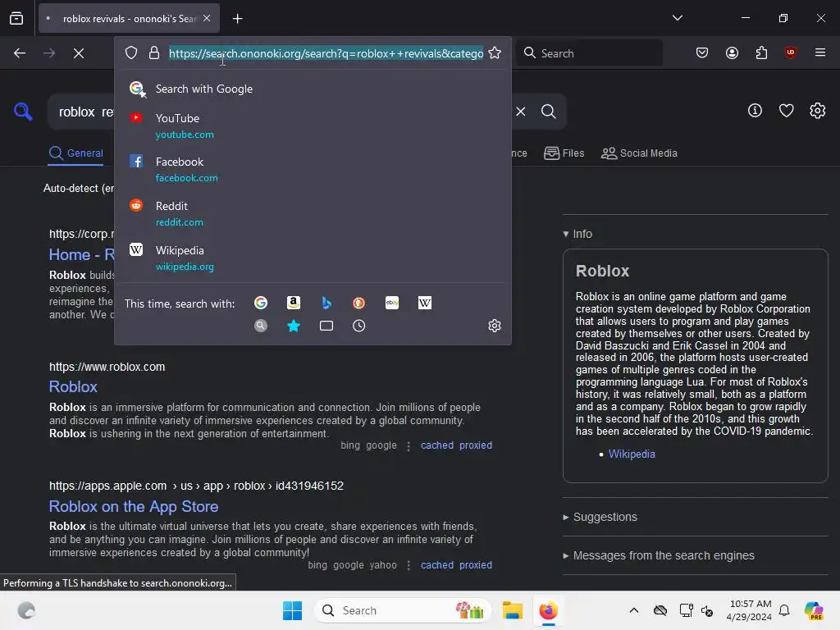
Task: Go back one page
Action: 20,53
